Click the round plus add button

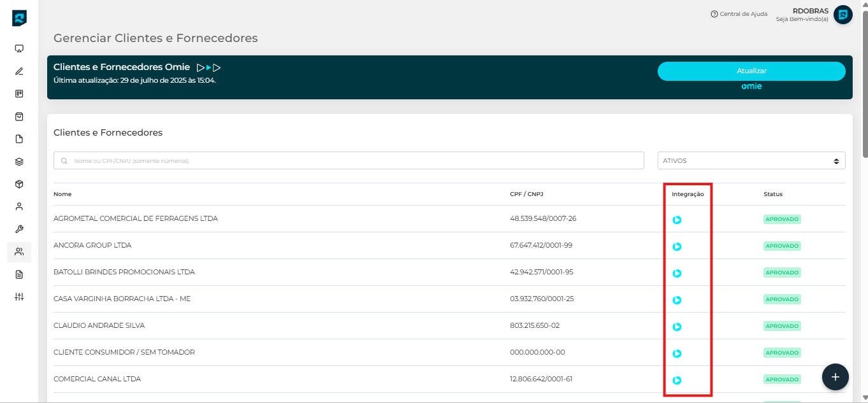coord(835,376)
